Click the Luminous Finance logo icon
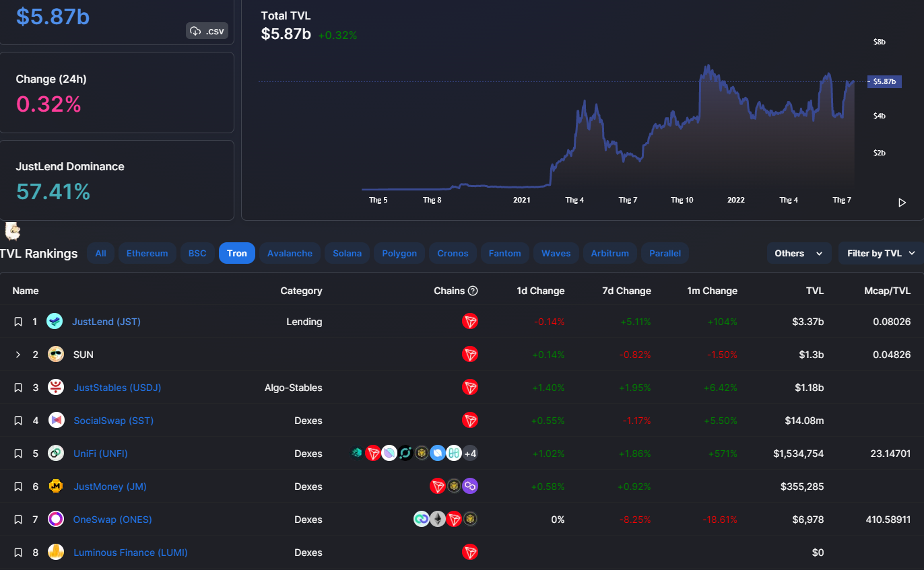 (x=56, y=553)
